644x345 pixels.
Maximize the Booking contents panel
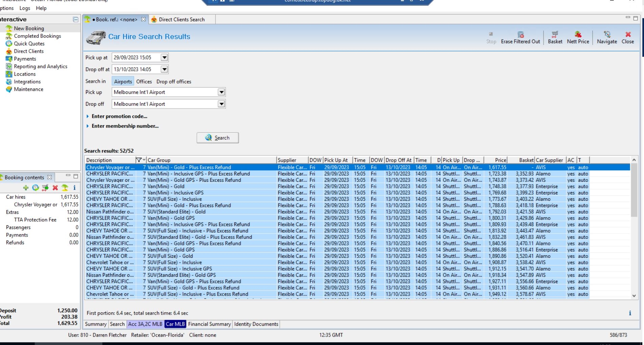[x=76, y=176]
